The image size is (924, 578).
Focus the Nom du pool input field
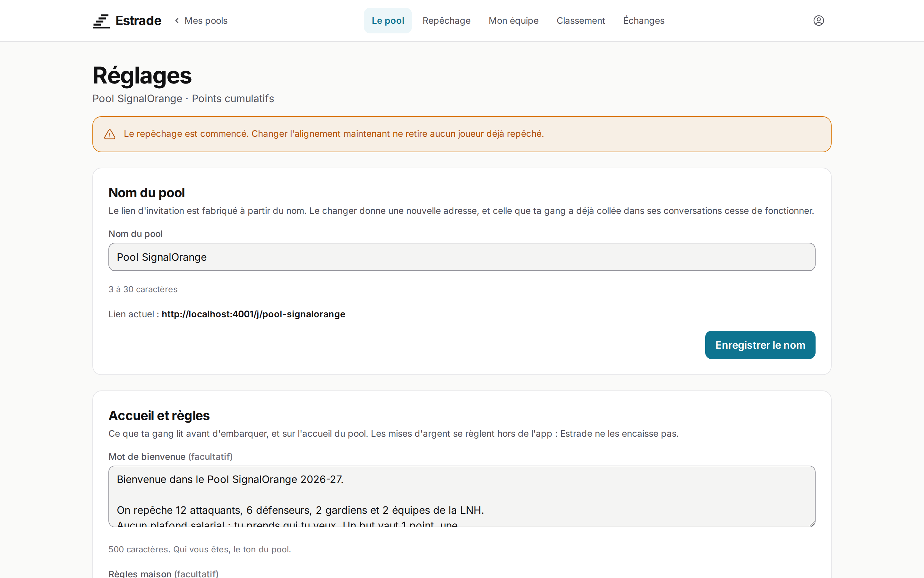click(x=462, y=257)
